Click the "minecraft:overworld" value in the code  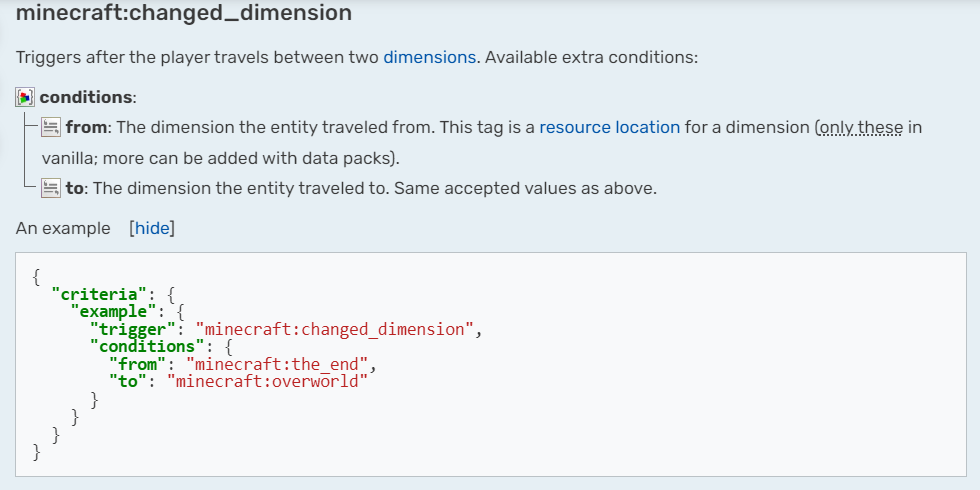point(266,380)
